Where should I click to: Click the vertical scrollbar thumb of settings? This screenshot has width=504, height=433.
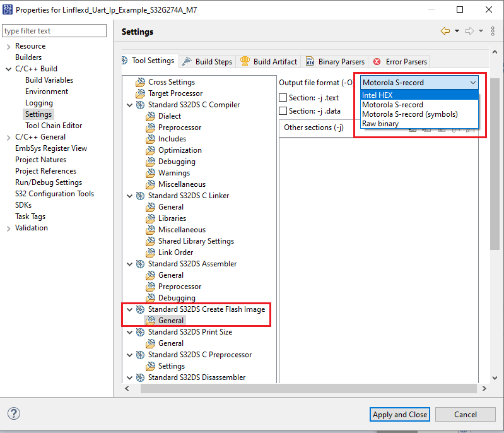click(x=495, y=164)
